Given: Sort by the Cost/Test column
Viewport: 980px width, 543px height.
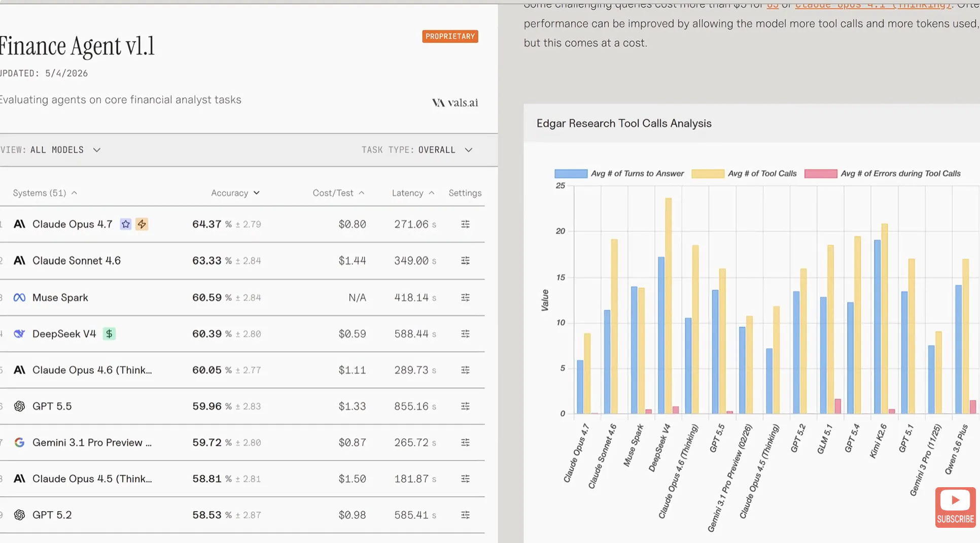Looking at the screenshot, I should pos(338,193).
